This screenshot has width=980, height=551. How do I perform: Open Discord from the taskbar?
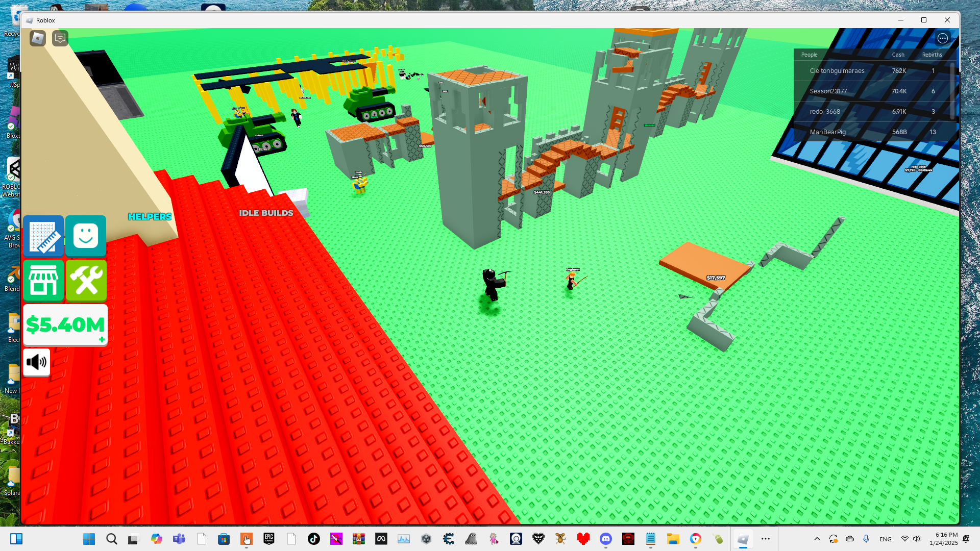pos(606,539)
